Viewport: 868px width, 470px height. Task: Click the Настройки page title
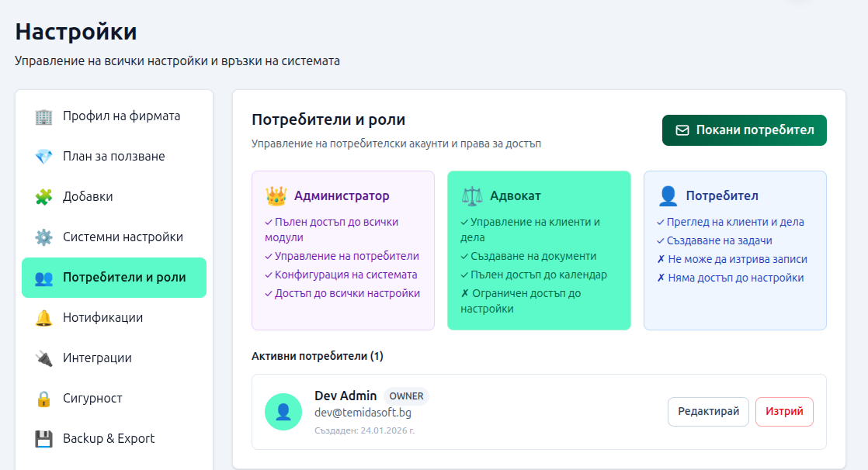(x=76, y=32)
